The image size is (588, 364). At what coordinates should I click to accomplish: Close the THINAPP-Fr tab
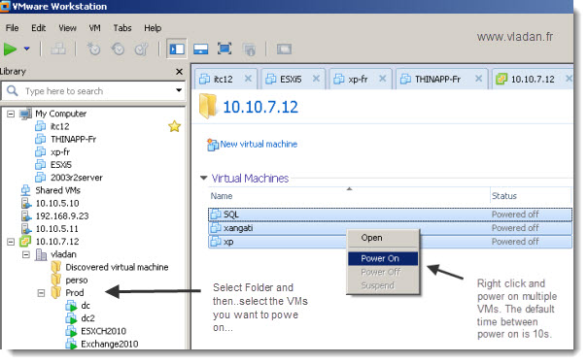tap(478, 79)
